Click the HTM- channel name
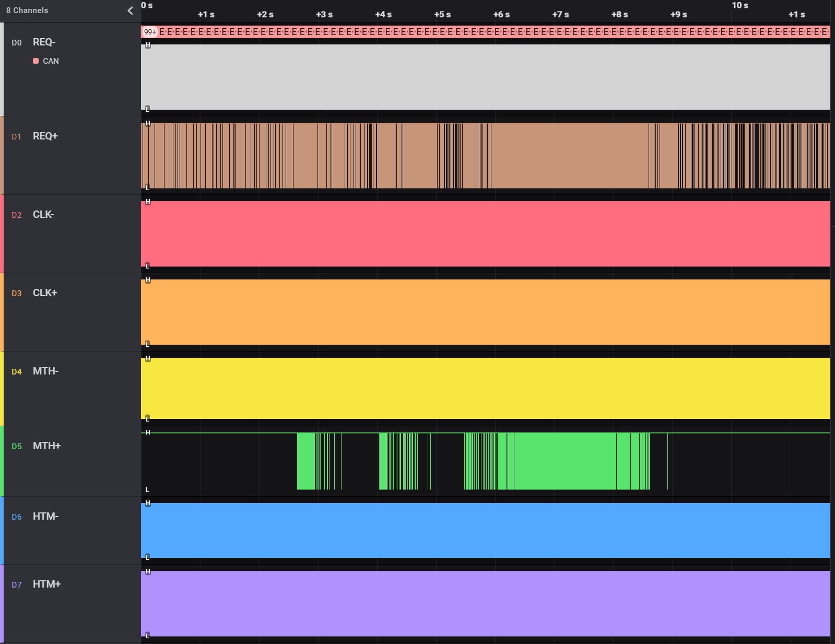This screenshot has height=644, width=835. (x=45, y=517)
